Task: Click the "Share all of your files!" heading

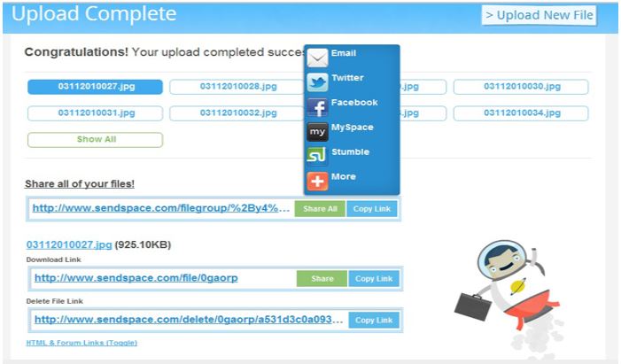Action: (x=80, y=184)
